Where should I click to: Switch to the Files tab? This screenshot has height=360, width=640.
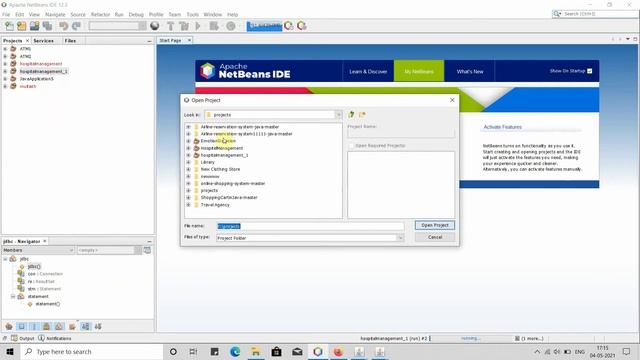coord(70,41)
